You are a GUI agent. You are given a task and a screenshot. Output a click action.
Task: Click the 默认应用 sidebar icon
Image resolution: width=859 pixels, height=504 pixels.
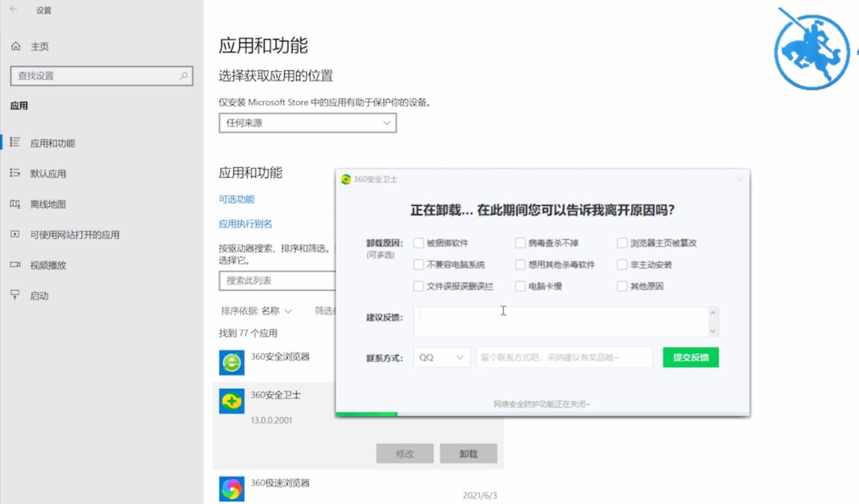click(x=15, y=173)
